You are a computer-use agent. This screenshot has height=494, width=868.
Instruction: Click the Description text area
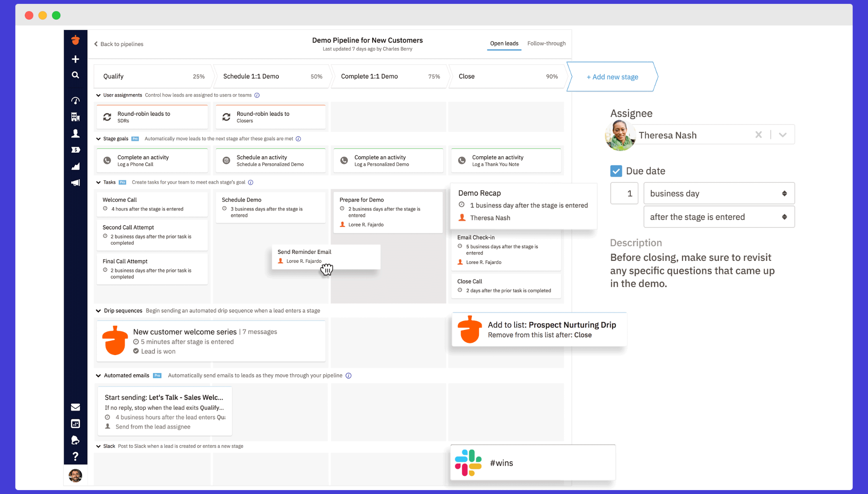(x=693, y=270)
